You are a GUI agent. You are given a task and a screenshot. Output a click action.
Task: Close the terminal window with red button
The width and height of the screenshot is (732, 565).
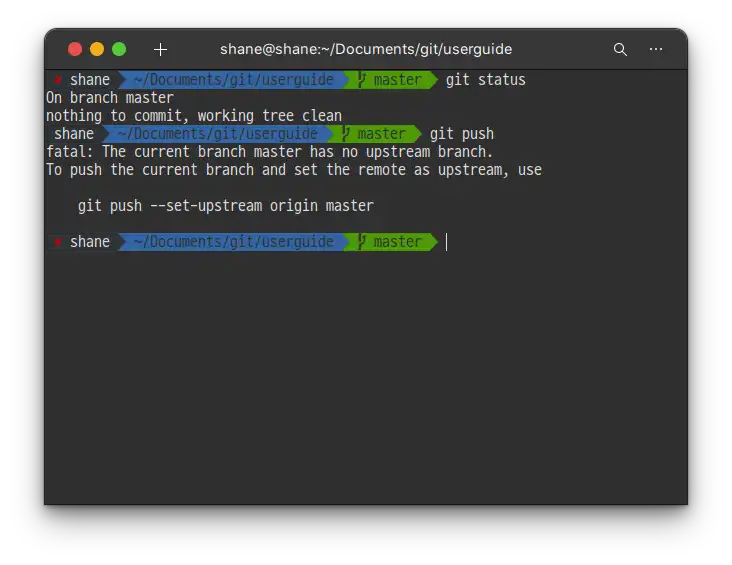[75, 49]
